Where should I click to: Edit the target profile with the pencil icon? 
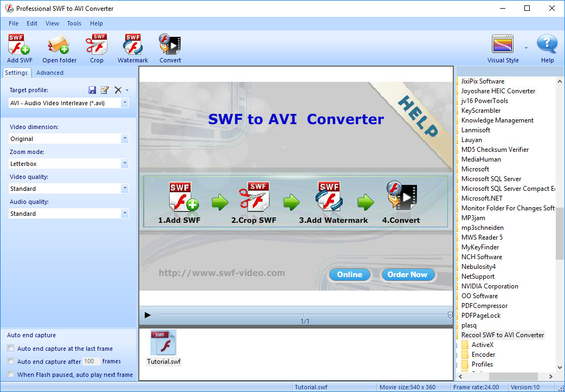105,90
